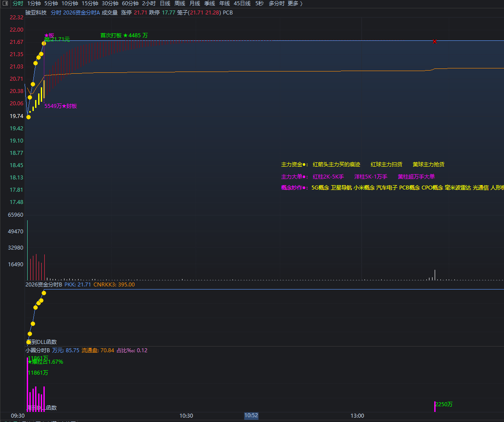Click the top yellow dot in the 2026资金分时B panel
This screenshot has height=422, width=504.
click(44, 293)
